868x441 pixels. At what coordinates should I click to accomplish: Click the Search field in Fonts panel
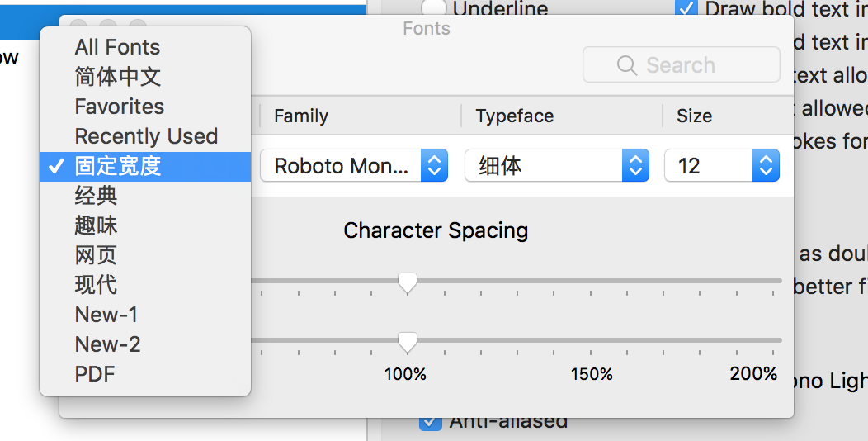[x=681, y=65]
